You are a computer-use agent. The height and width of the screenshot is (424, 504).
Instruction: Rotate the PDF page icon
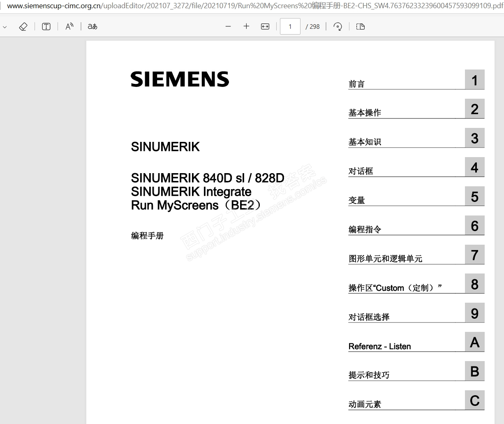[338, 26]
